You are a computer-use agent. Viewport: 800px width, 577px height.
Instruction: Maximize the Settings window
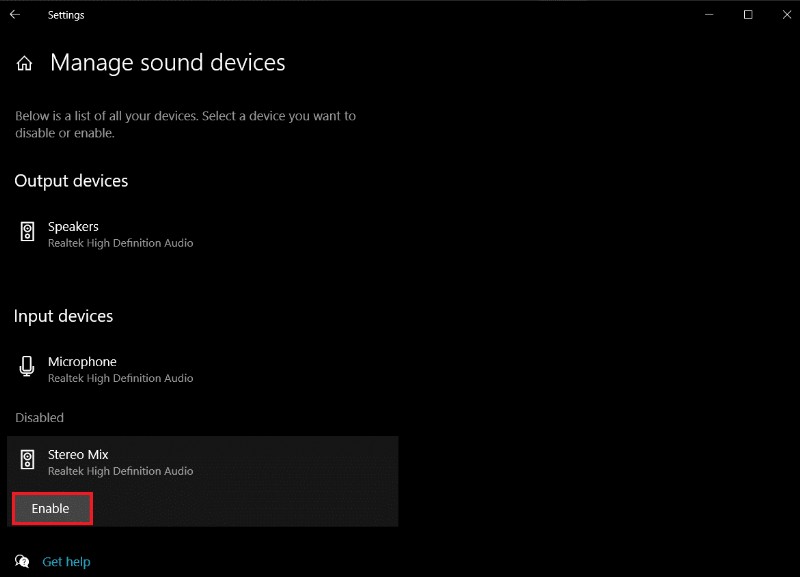[745, 15]
